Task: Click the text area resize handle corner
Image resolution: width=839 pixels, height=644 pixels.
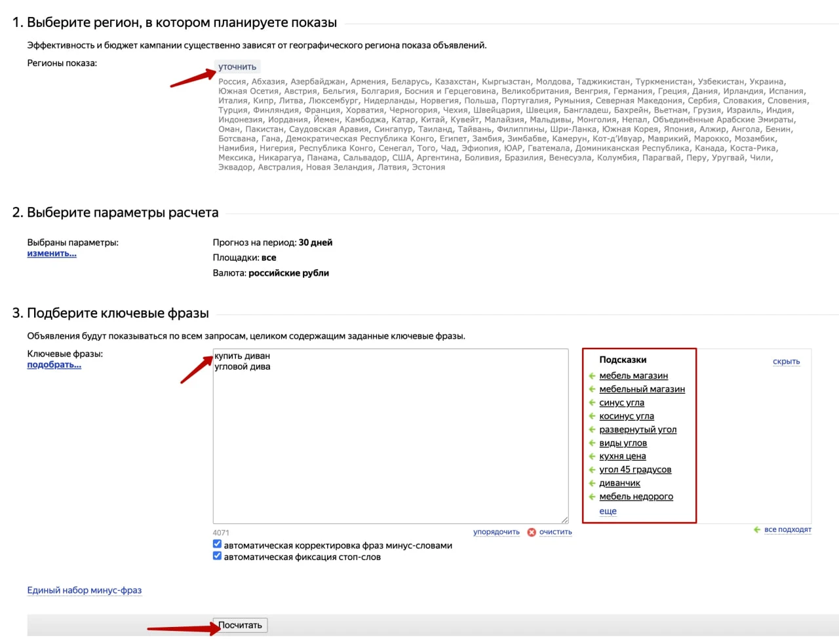Action: [564, 520]
